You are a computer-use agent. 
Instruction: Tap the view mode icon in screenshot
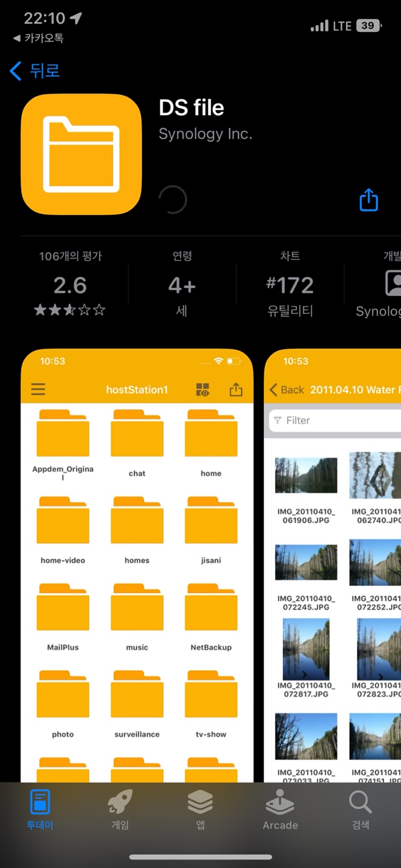pyautogui.click(x=203, y=389)
